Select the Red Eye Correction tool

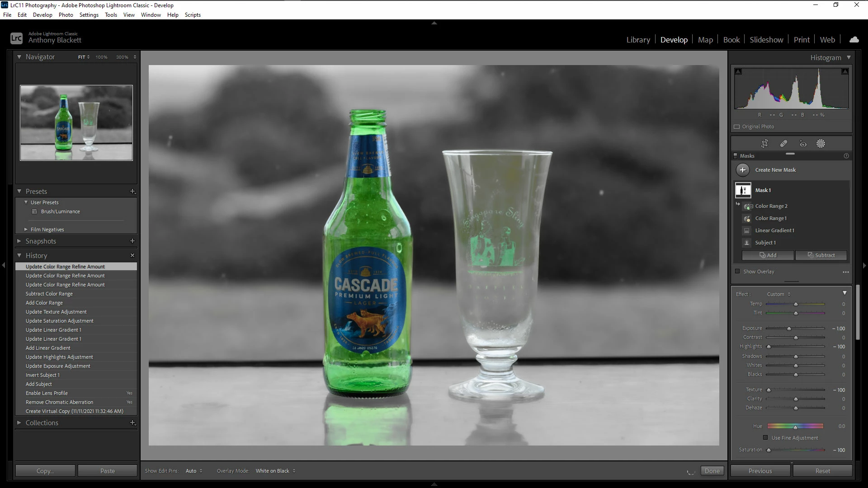803,144
